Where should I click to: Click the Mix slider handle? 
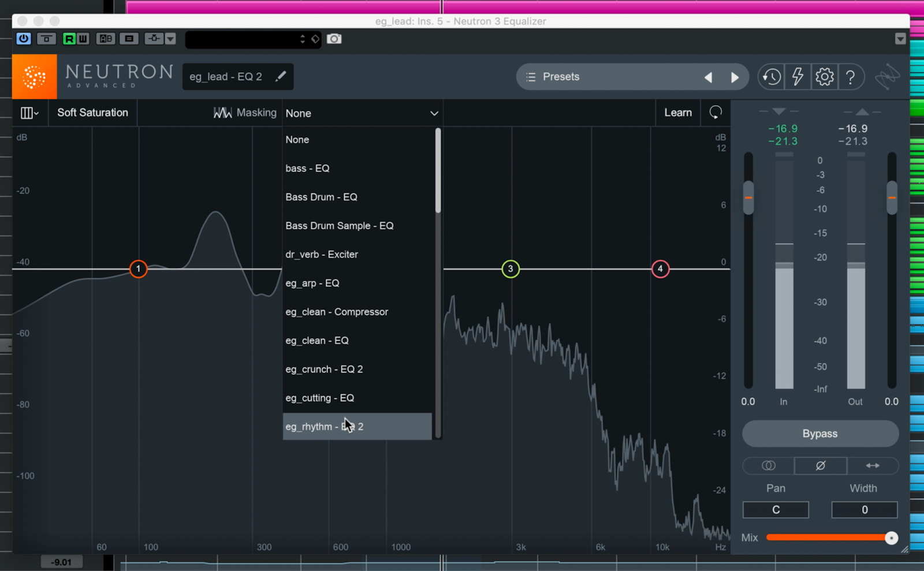pos(892,538)
